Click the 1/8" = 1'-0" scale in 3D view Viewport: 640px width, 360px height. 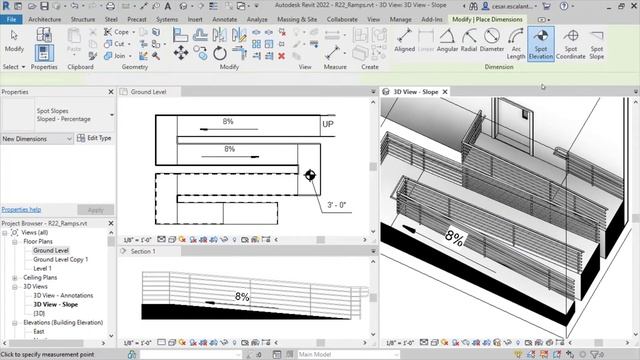tap(400, 343)
